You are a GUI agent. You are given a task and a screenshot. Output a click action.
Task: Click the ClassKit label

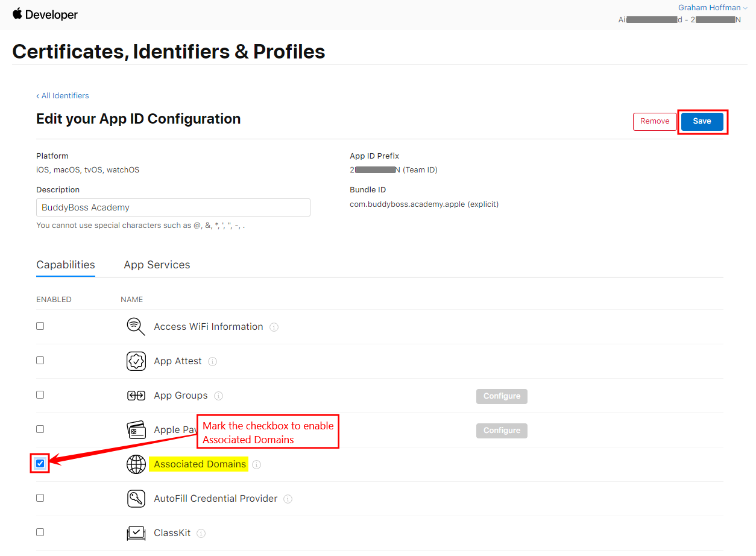[x=172, y=532]
